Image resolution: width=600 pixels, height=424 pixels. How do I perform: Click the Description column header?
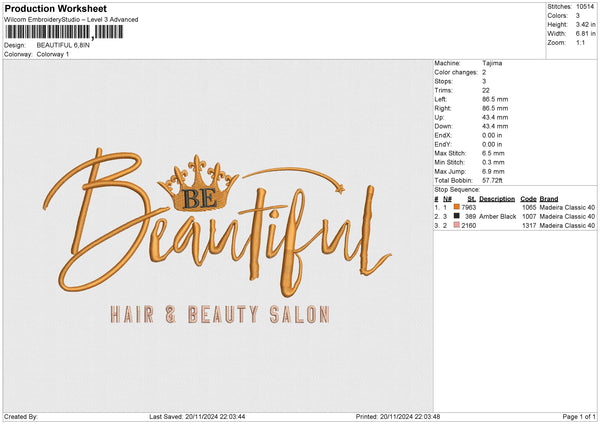pyautogui.click(x=496, y=198)
